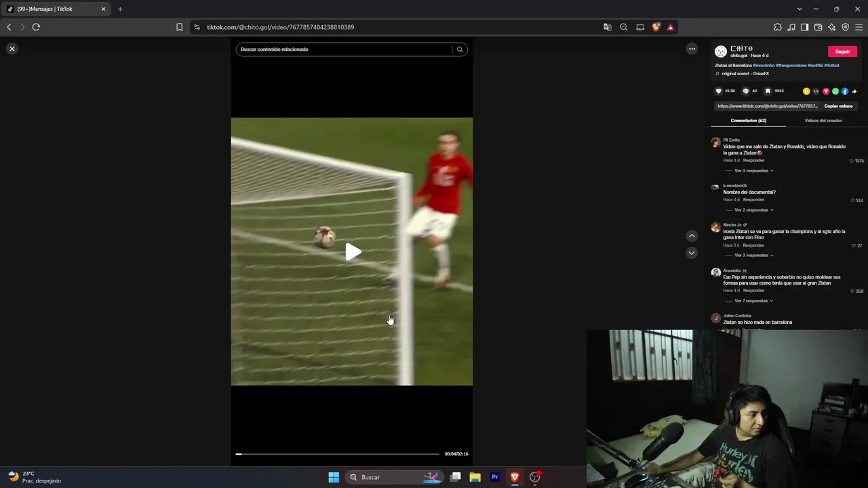Open the Leo AI sparkle icon
868x488 pixels.
(831, 27)
